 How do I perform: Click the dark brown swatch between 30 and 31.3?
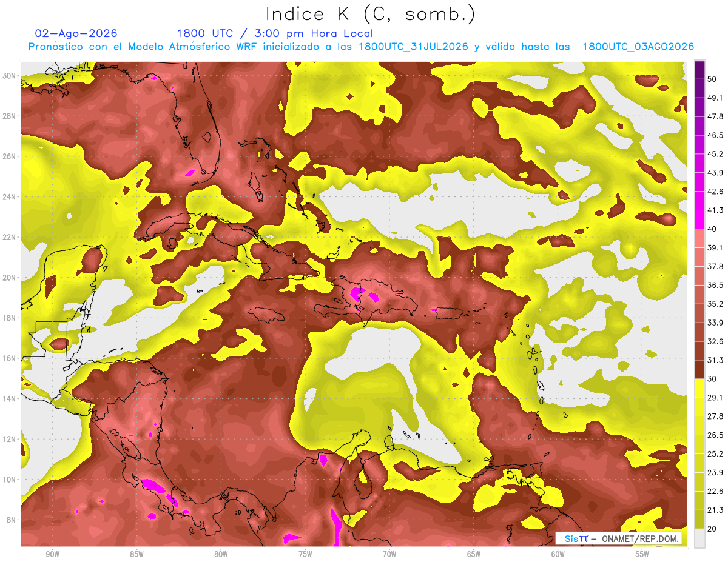coord(699,370)
